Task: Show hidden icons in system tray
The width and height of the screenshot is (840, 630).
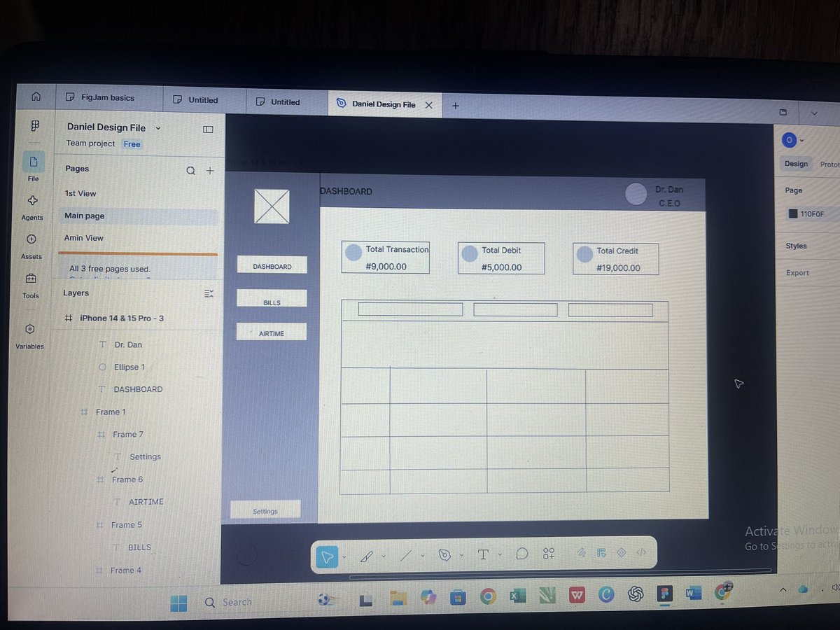Action: point(783,591)
